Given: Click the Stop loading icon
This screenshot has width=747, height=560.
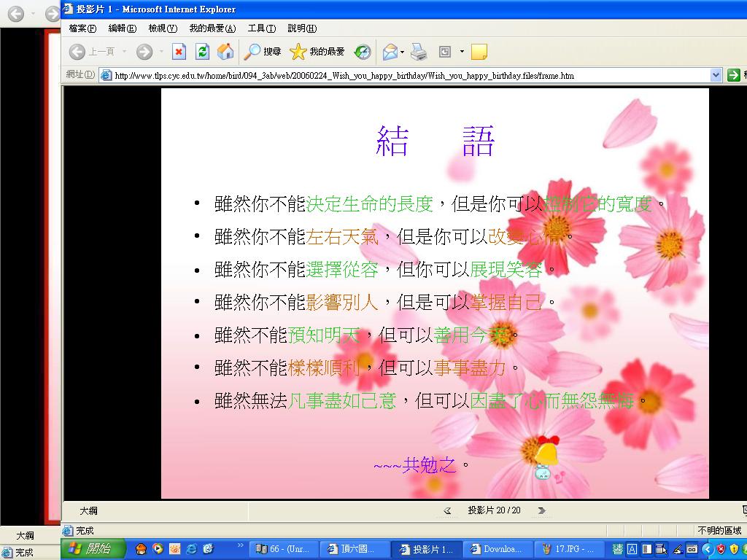Looking at the screenshot, I should (179, 52).
